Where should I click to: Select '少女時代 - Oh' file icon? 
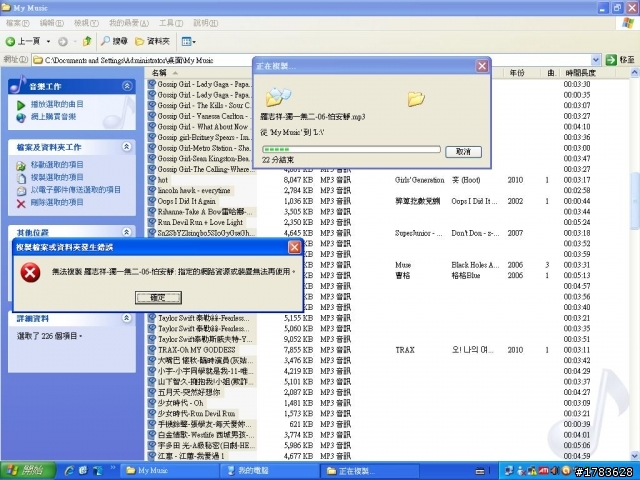(152, 403)
